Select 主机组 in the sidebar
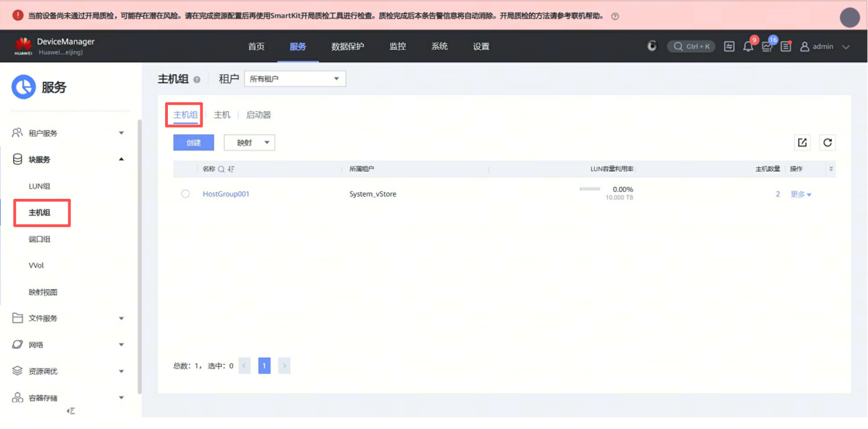Viewport: 868px width, 429px height. point(40,213)
